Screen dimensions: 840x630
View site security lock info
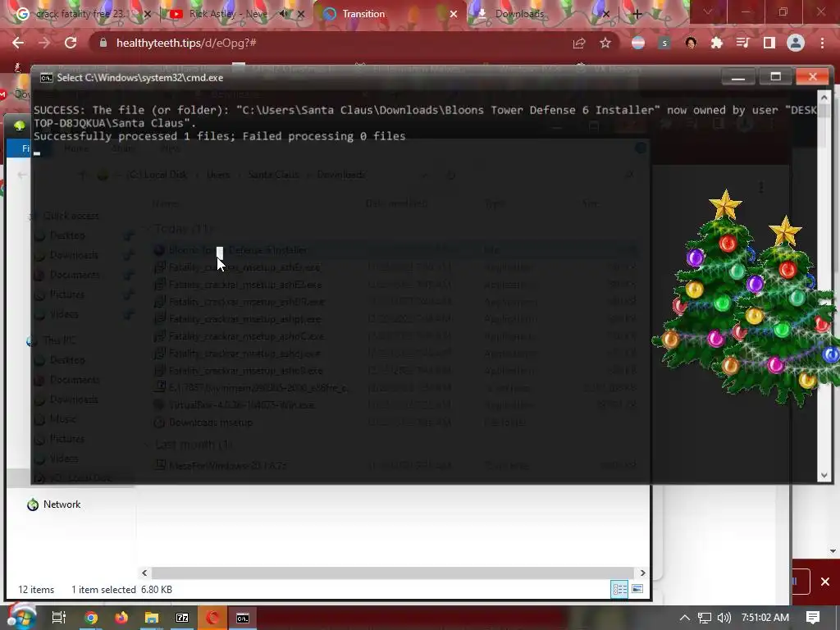click(x=103, y=43)
